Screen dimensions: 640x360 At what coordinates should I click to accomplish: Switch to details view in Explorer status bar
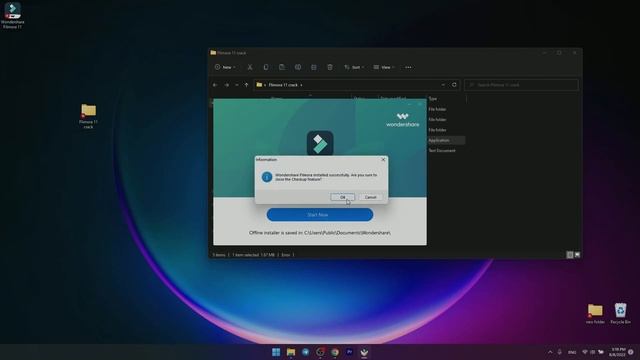point(570,255)
